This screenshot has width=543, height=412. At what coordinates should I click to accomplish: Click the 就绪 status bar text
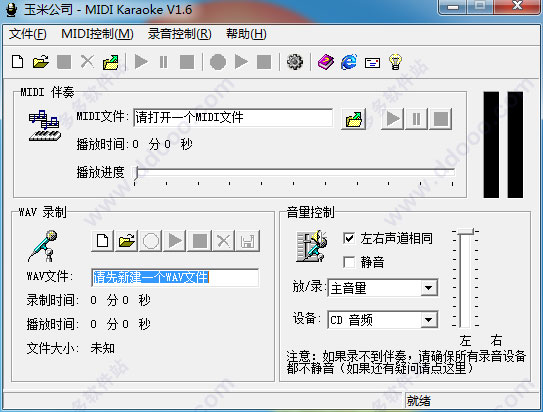[419, 401]
